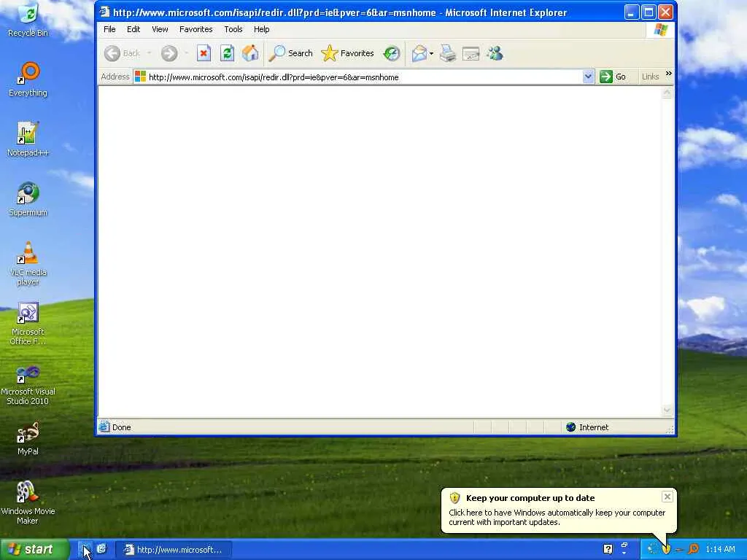Screen dimensions: 747x560
Task: Go to the Home page
Action: [250, 53]
